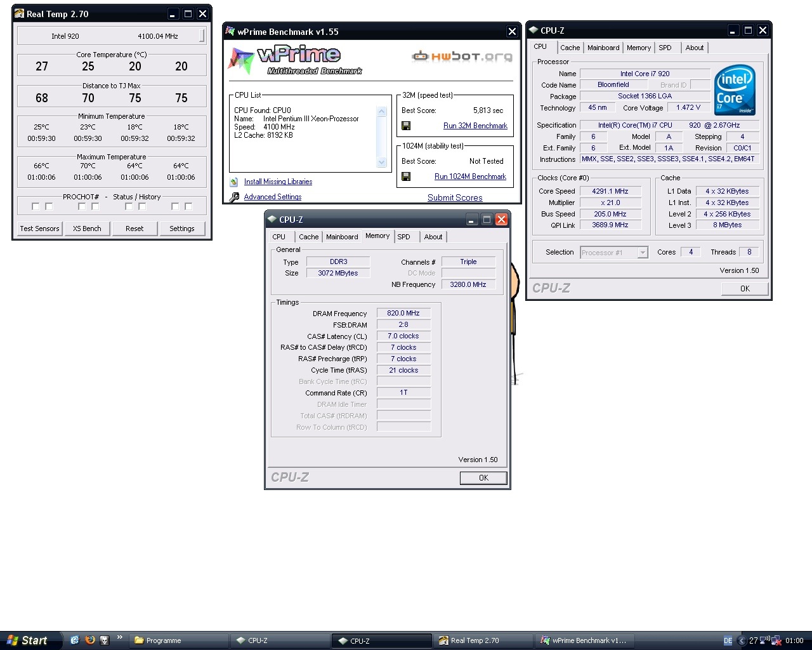Image resolution: width=812 pixels, height=650 pixels.
Task: Click Install Missing Libraries link
Action: click(278, 182)
